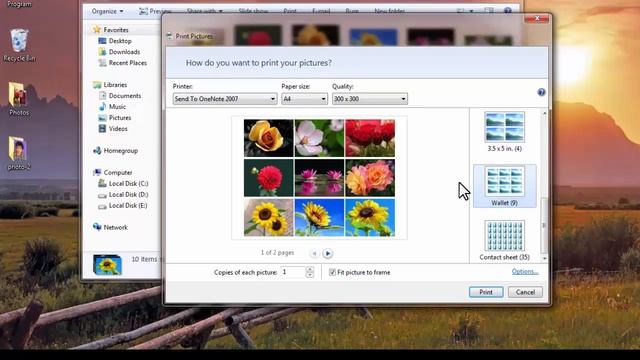640x360 pixels.
Task: Open the Photos folder on desktop
Action: click(19, 99)
